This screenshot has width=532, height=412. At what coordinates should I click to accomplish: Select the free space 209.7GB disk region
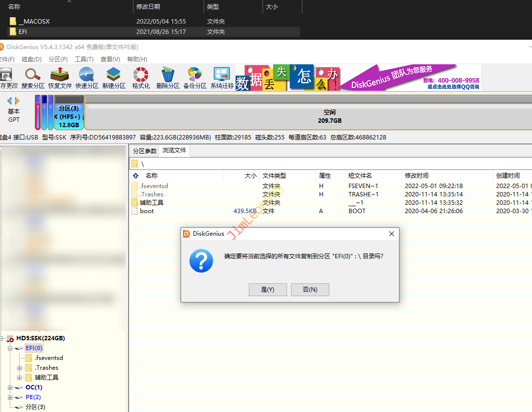pos(329,116)
